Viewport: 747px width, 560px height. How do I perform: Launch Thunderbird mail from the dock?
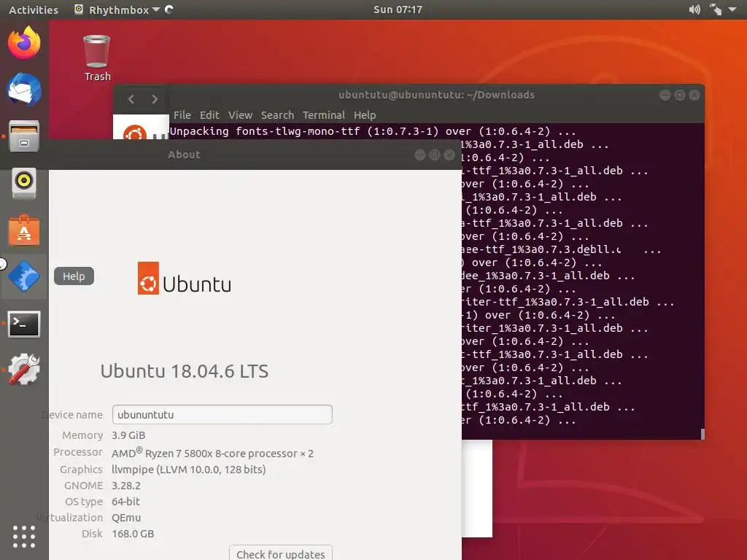(24, 90)
